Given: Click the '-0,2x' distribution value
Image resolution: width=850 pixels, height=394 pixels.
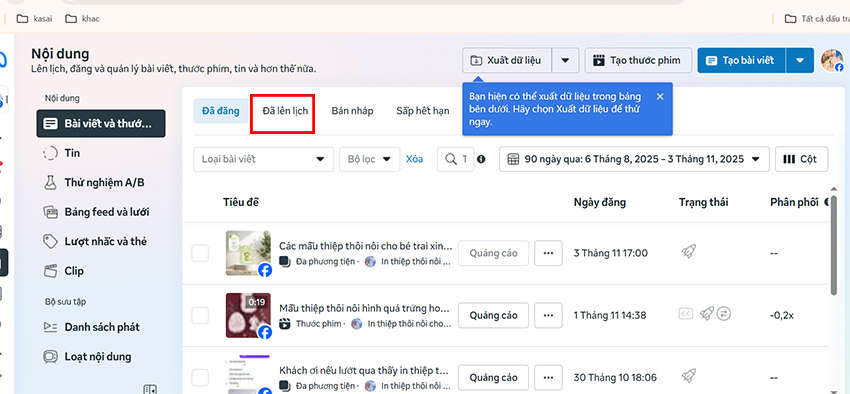Looking at the screenshot, I should (x=782, y=315).
